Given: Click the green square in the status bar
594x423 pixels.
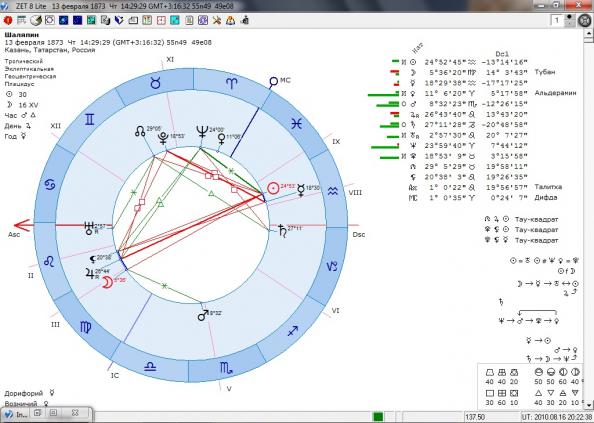Looking at the screenshot, I should click(378, 417).
